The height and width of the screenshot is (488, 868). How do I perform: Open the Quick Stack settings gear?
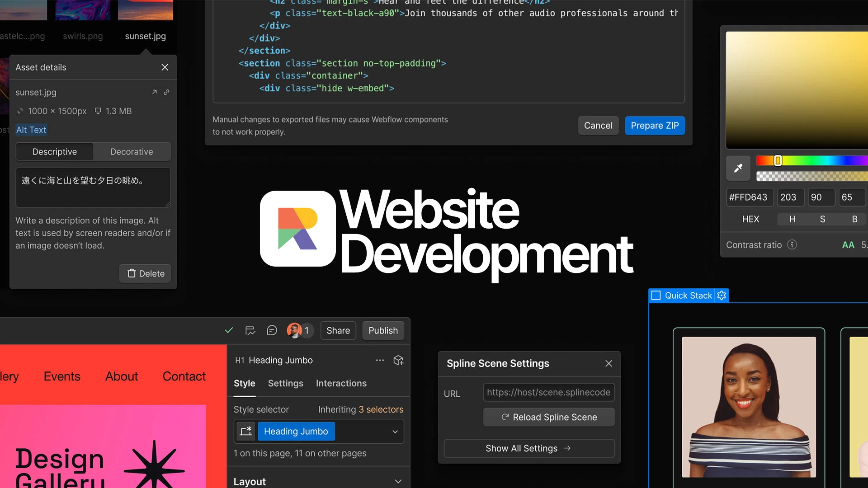coord(722,295)
